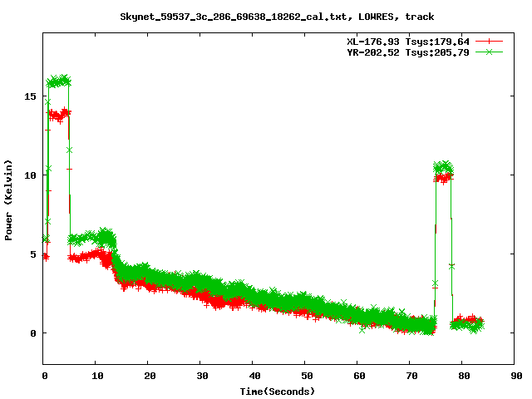
Task: Click the y-axis tick label 0
Action: tap(33, 333)
